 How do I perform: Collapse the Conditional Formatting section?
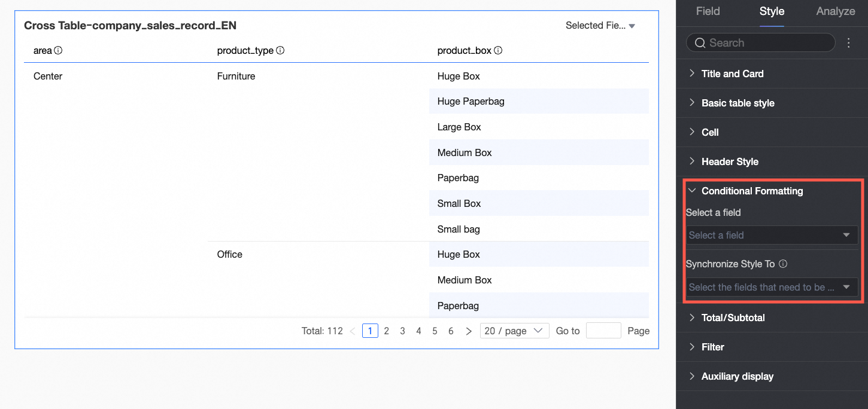[x=752, y=191]
